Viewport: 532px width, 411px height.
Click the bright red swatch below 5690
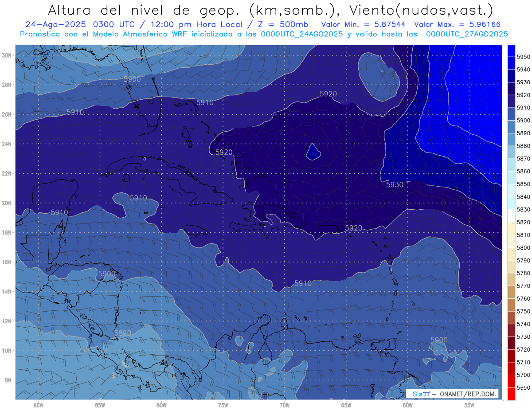(511, 394)
